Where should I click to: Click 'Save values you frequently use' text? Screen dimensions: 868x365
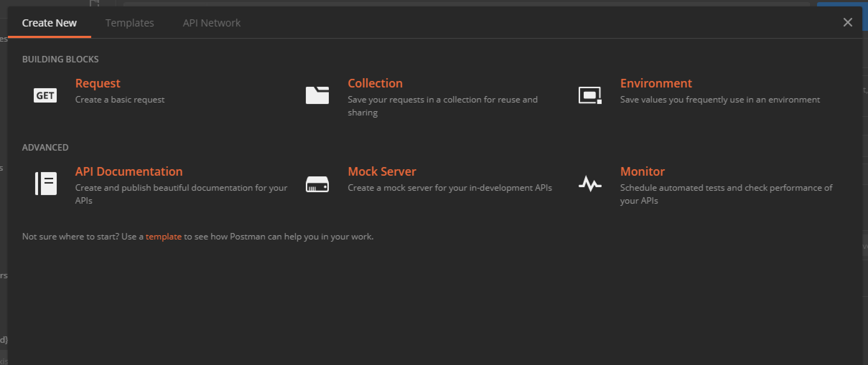[x=720, y=100]
